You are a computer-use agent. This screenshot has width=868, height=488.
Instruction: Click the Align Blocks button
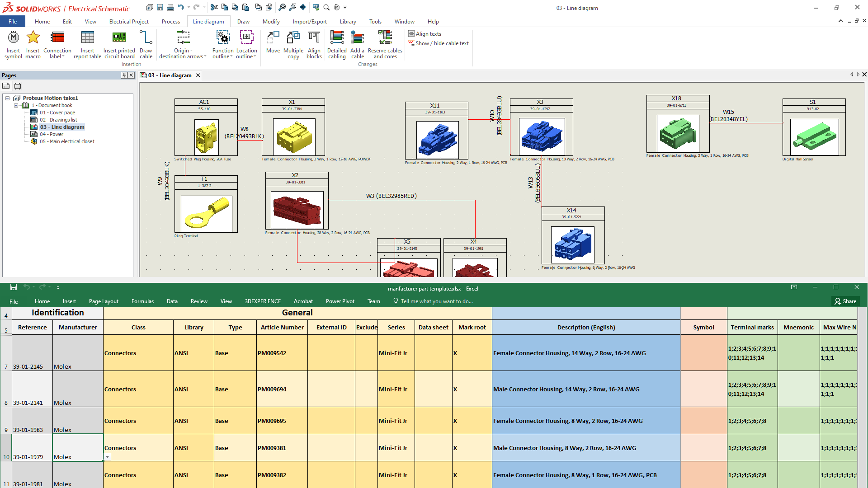click(x=313, y=44)
